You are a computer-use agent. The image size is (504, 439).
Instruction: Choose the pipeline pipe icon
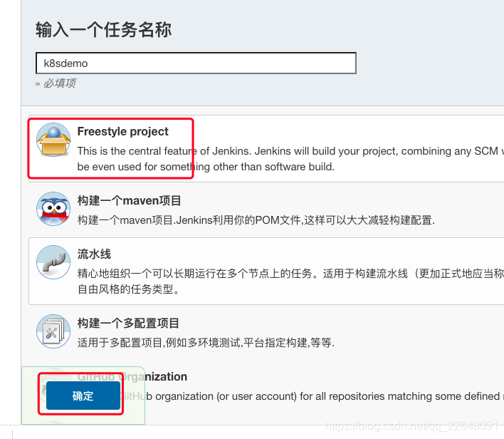(53, 262)
